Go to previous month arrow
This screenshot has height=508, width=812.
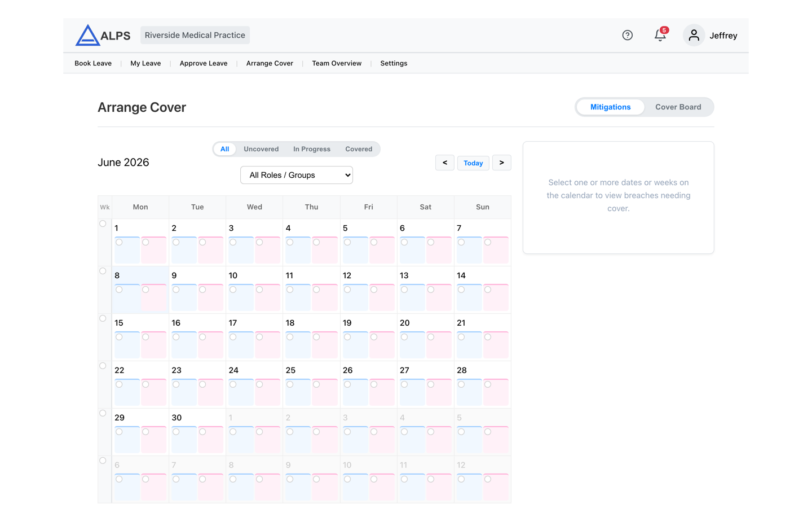[445, 163]
